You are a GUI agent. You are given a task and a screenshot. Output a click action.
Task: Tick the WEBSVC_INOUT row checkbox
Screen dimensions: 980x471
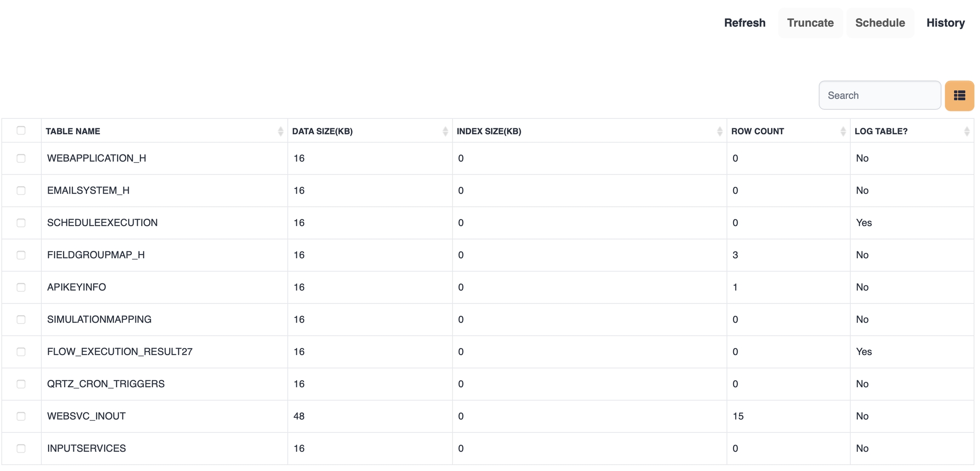(x=21, y=416)
